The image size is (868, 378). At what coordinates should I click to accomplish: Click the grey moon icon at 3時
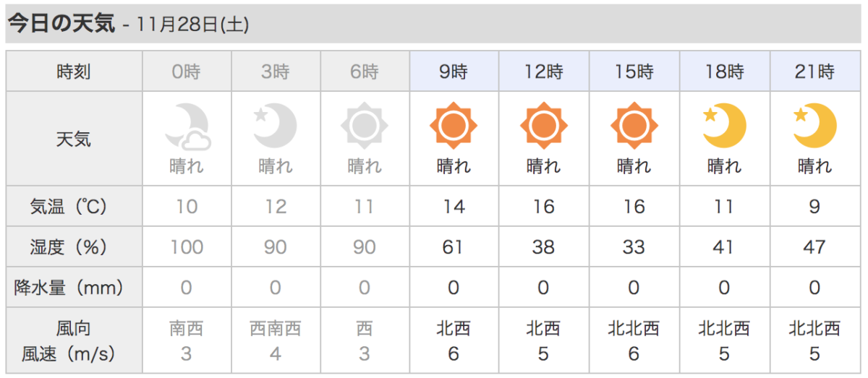(275, 126)
